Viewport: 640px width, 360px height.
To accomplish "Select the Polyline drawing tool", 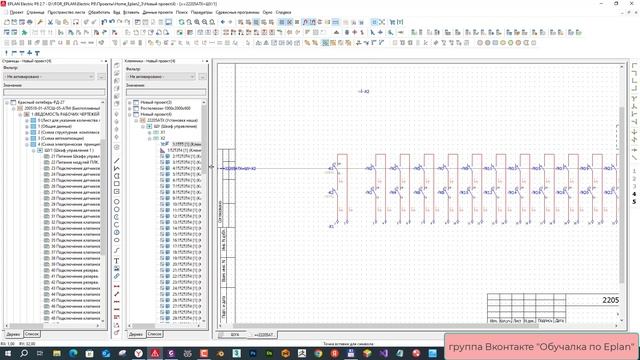I will (x=117, y=168).
